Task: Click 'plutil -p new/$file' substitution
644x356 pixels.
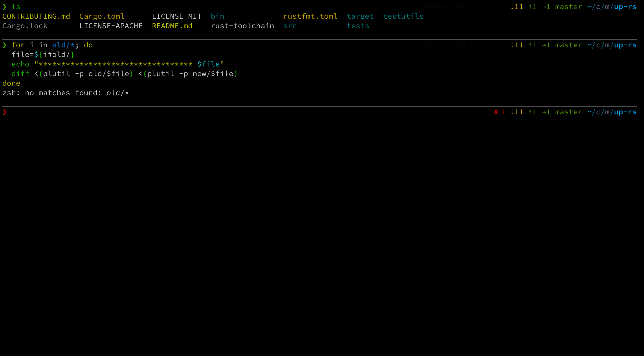Action: 190,74
